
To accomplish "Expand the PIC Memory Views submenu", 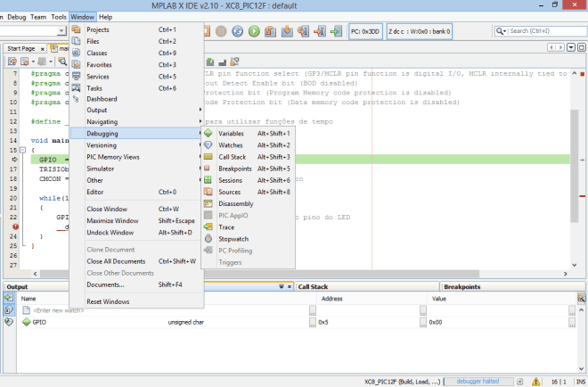I will [136, 157].
